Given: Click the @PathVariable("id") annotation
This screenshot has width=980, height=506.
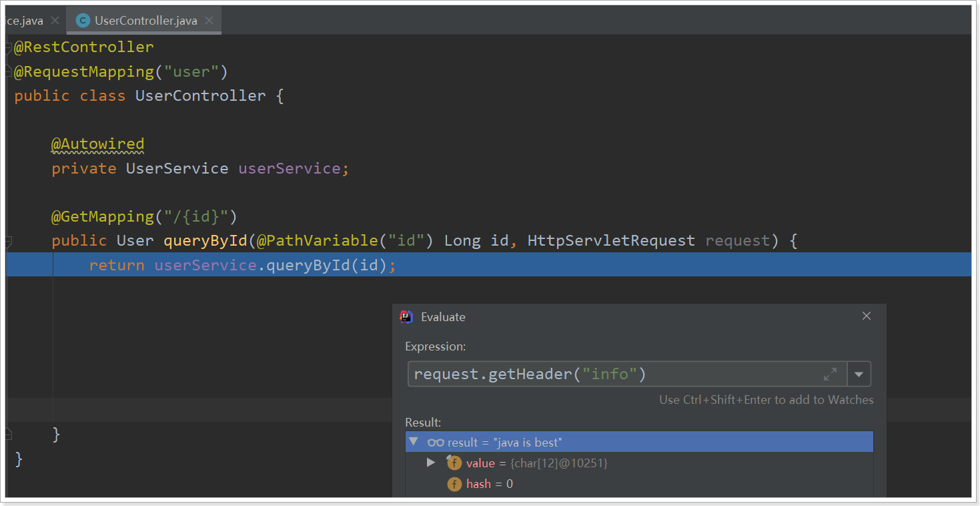Looking at the screenshot, I should [346, 240].
